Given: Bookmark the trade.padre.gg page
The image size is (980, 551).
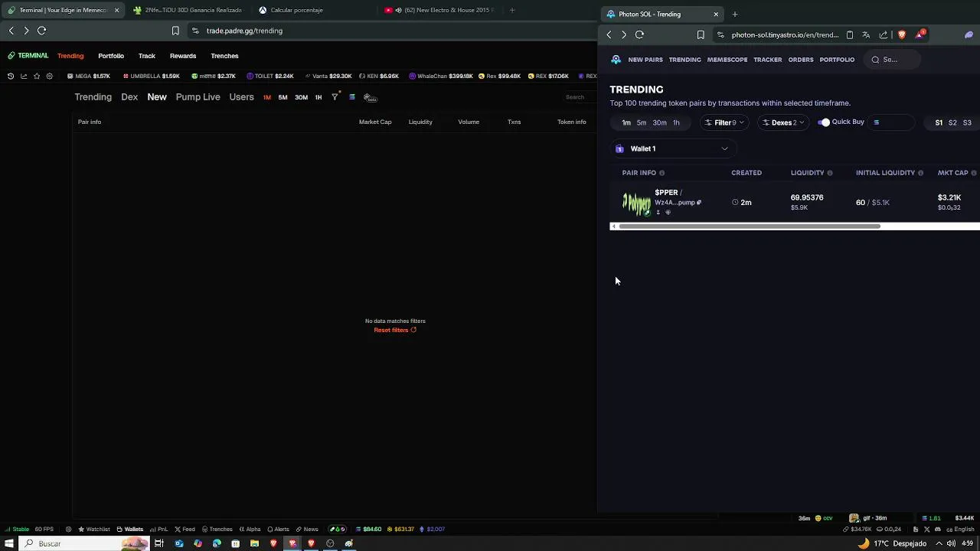Looking at the screenshot, I should 175,31.
